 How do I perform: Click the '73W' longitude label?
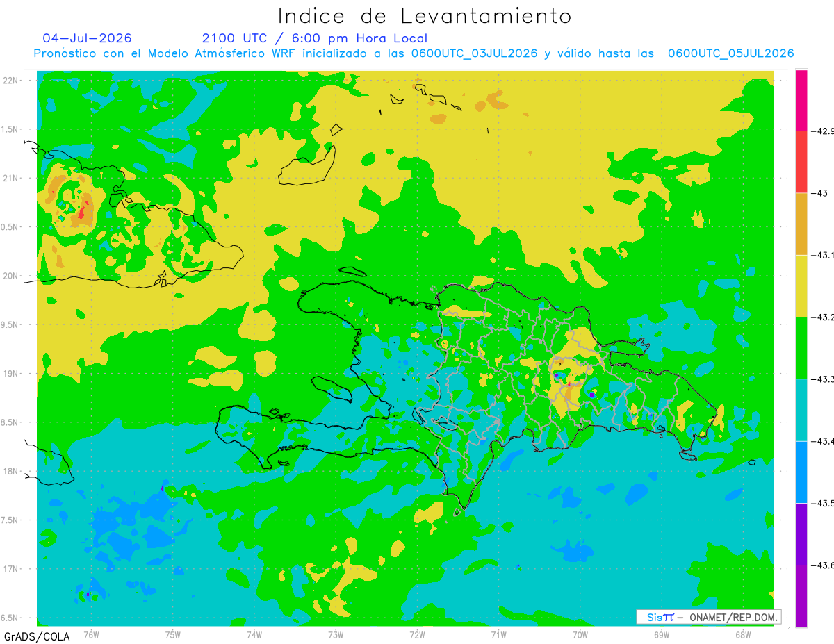click(336, 634)
